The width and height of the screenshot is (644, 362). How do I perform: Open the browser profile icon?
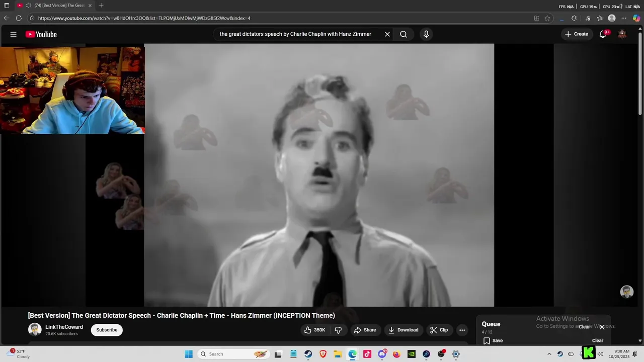coord(612,18)
